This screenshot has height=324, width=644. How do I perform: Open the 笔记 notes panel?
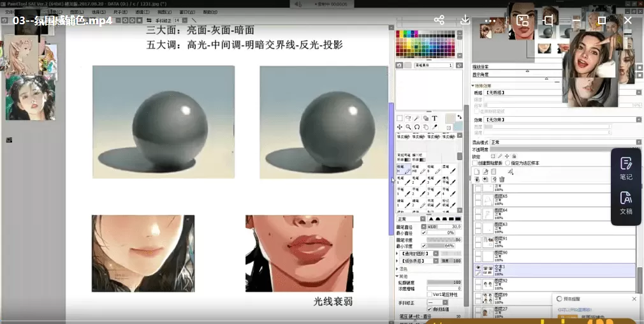point(626,169)
